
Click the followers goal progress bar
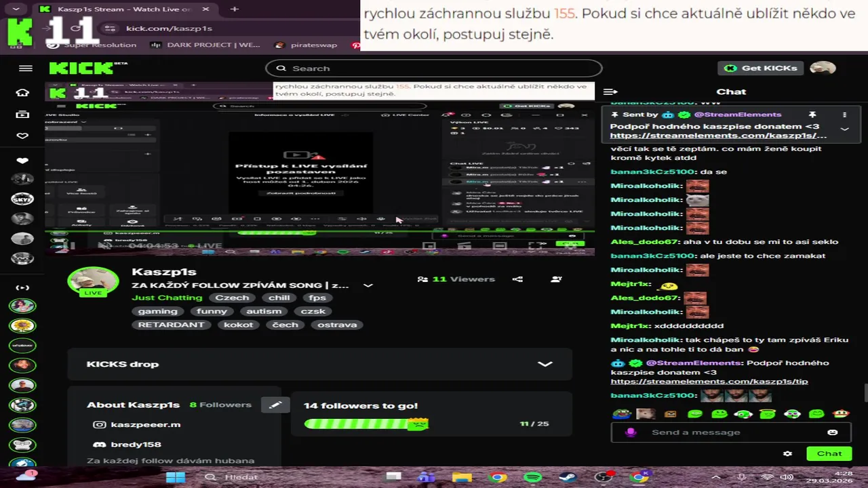366,424
